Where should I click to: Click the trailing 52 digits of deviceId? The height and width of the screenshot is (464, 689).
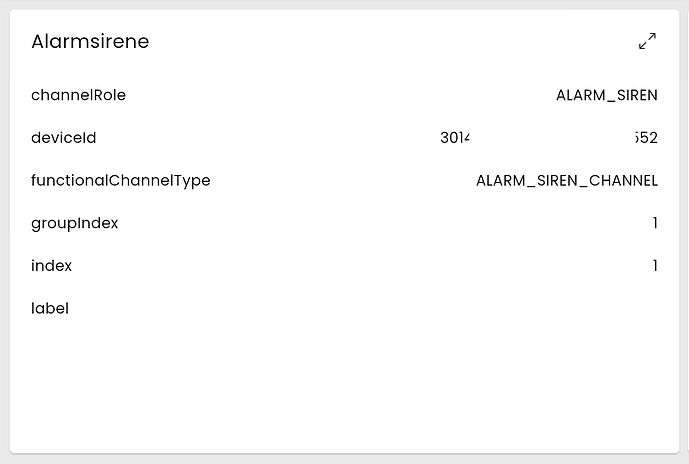[x=649, y=138]
